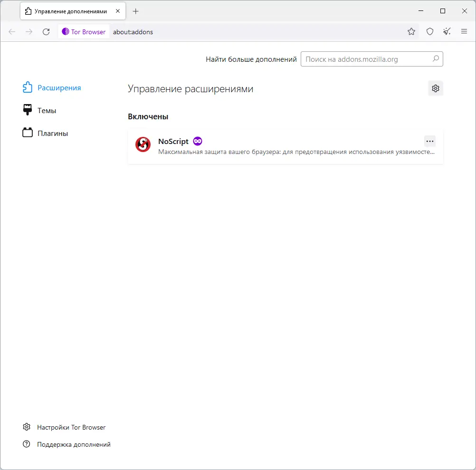This screenshot has height=470, width=476.
Task: Bookmark this page with the star
Action: coord(411,31)
